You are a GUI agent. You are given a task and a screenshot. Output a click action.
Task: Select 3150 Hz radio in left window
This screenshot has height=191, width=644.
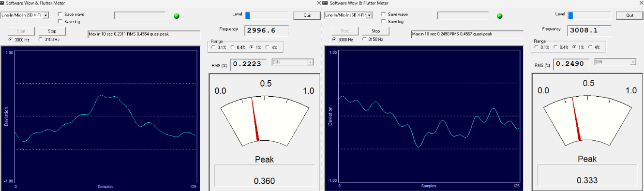pos(41,39)
